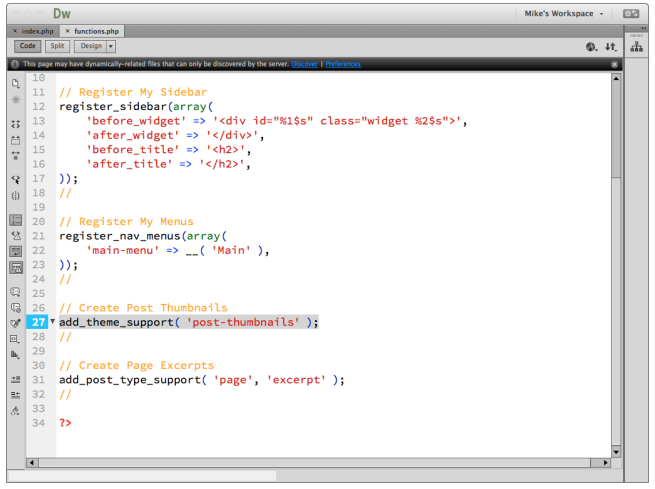The height and width of the screenshot is (489, 655).
Task: Click horizontal scrollbar right arrow
Action: point(605,462)
